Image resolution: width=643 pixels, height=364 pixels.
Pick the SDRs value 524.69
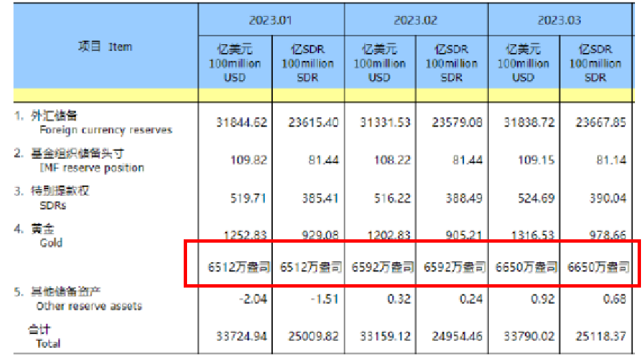pos(536,198)
